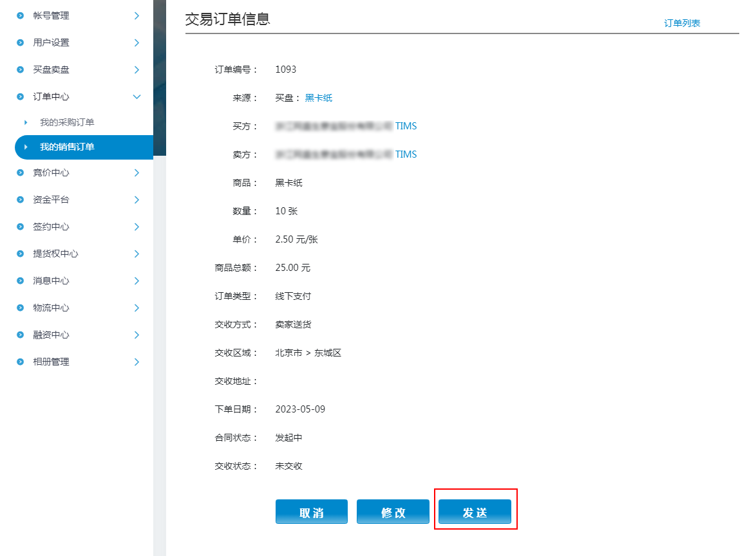Screen dimensions: 756x556
Task: Click the bullet icon beside 物流中心
Action: 21,308
